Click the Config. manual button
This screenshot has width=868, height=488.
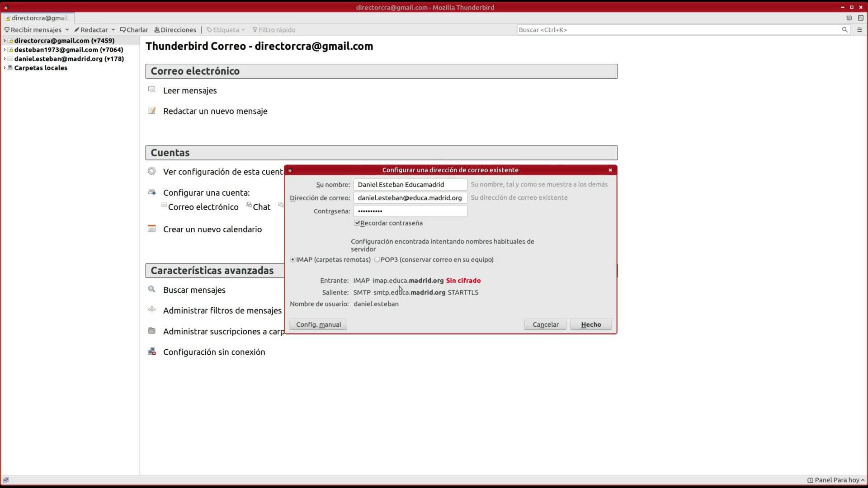coord(318,324)
